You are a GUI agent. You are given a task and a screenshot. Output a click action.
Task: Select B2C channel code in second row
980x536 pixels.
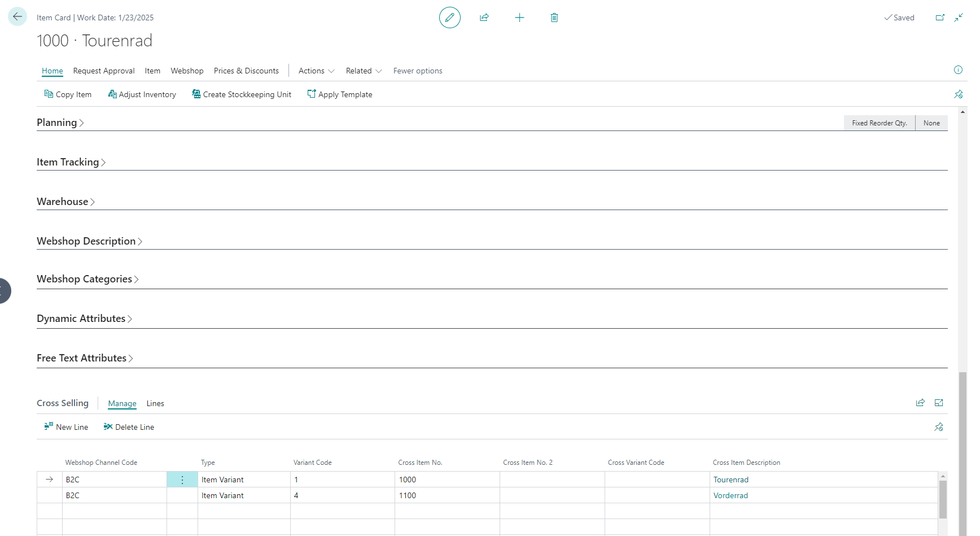[x=115, y=495]
